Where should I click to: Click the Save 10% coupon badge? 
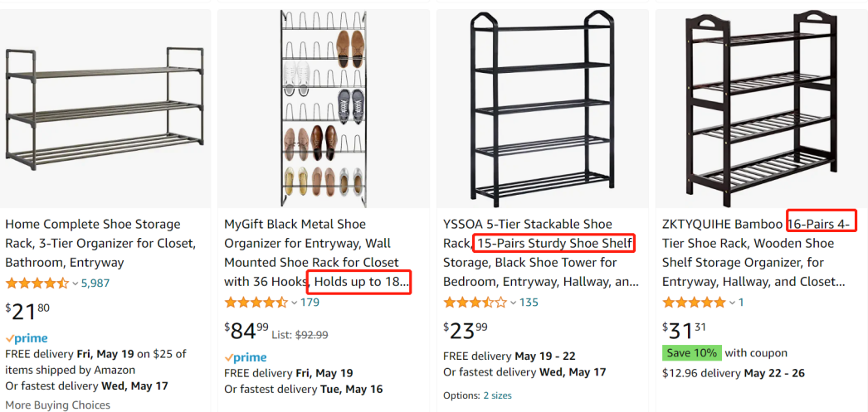pos(690,353)
